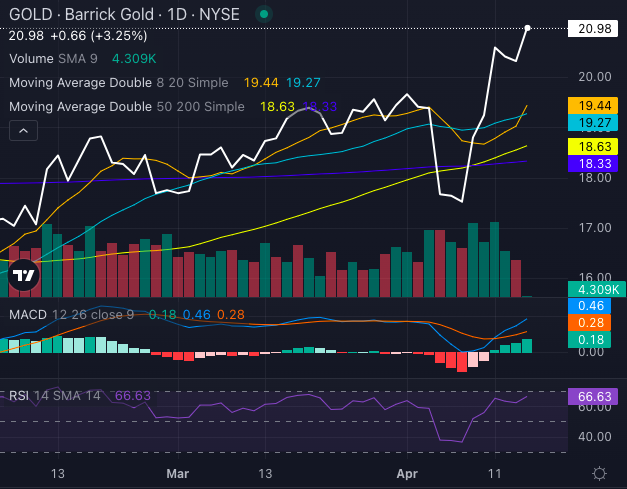Viewport: 627px width, 489px height.
Task: Click the blue MACD 0.46 axis label
Action: 594,305
